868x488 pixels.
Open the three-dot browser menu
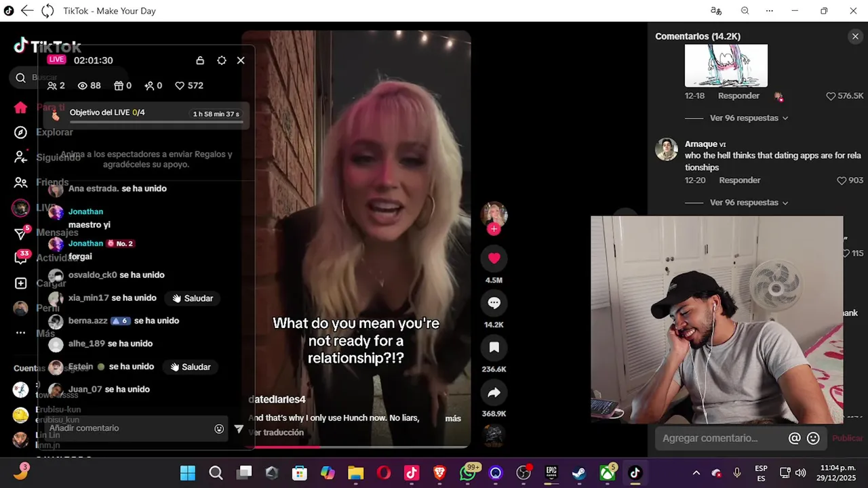770,11
